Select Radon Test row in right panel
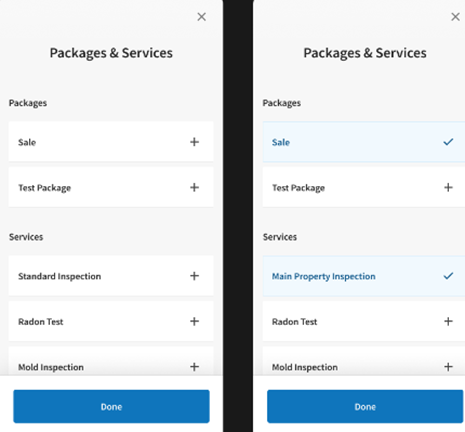Viewport: 465px width, 432px height. [x=364, y=321]
